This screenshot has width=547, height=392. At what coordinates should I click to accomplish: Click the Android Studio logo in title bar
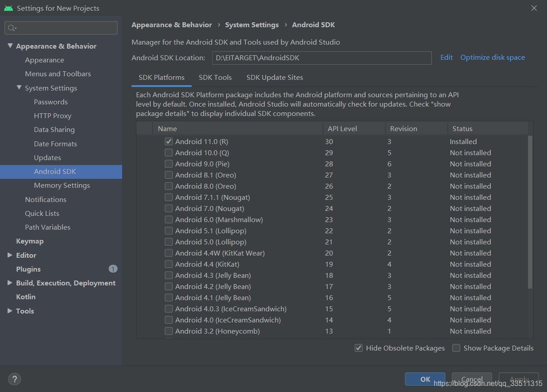tap(8, 8)
